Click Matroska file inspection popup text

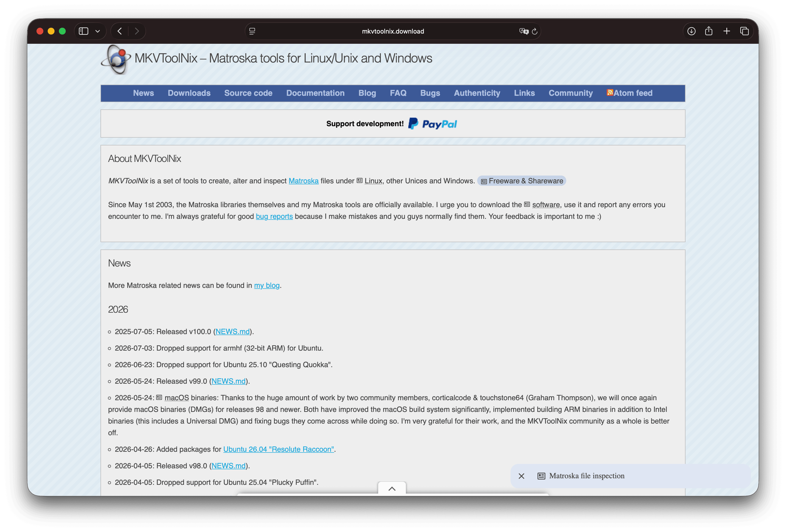click(x=587, y=476)
